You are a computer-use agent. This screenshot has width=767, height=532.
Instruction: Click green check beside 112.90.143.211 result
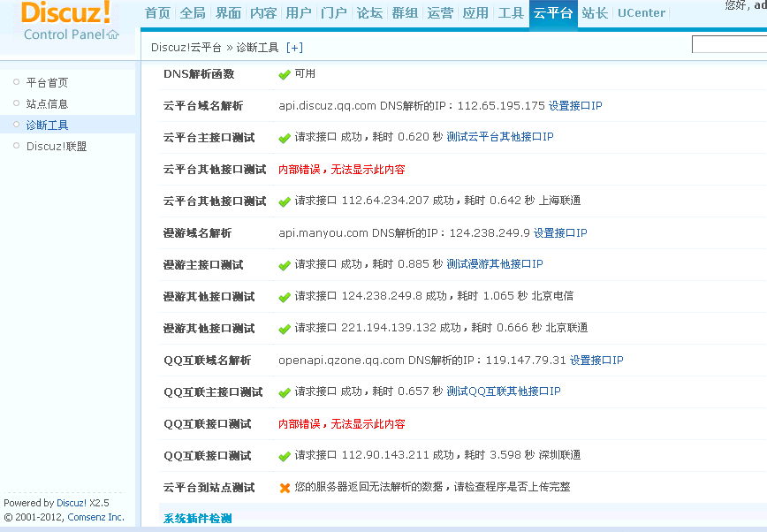click(285, 457)
